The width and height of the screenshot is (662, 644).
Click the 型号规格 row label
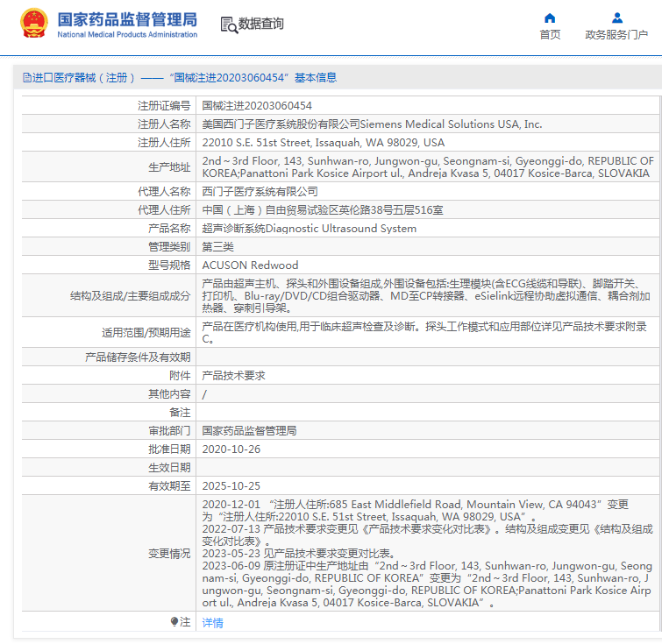(169, 265)
